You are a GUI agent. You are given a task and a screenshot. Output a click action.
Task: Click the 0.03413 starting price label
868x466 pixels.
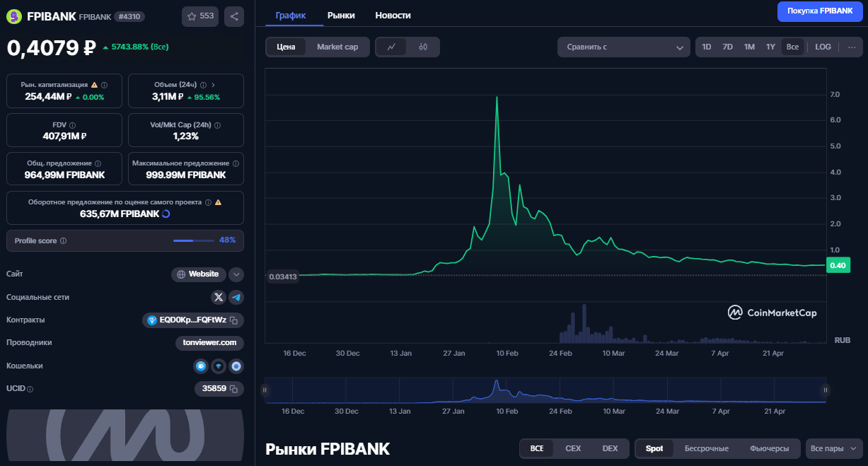(x=283, y=276)
